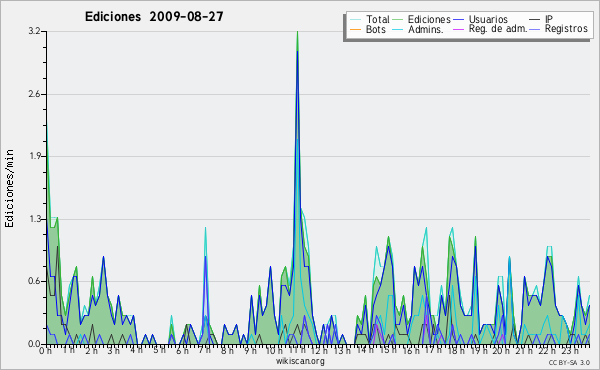Screen dimensions: 600x370
Task: Click the 1.3 y-axis value
Action: [34, 219]
